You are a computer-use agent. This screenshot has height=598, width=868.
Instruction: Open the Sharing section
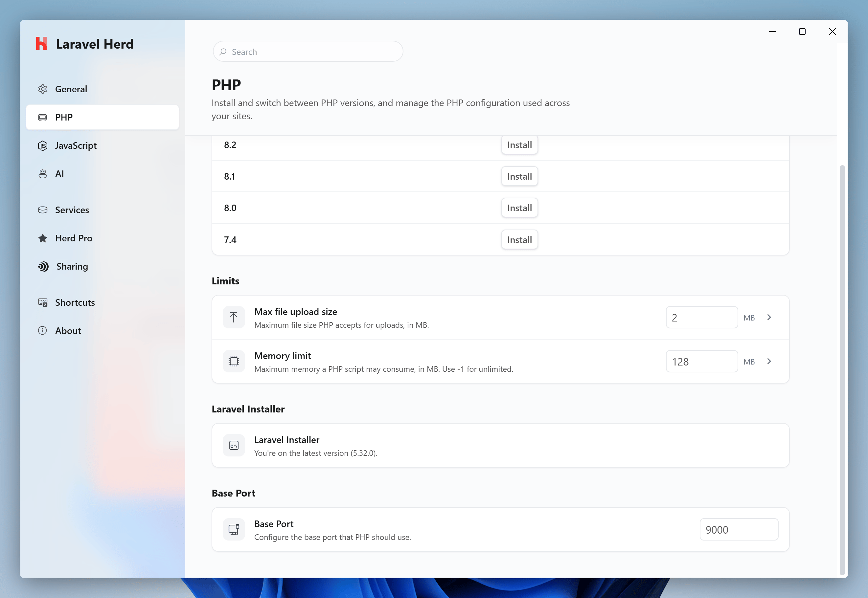click(102, 266)
